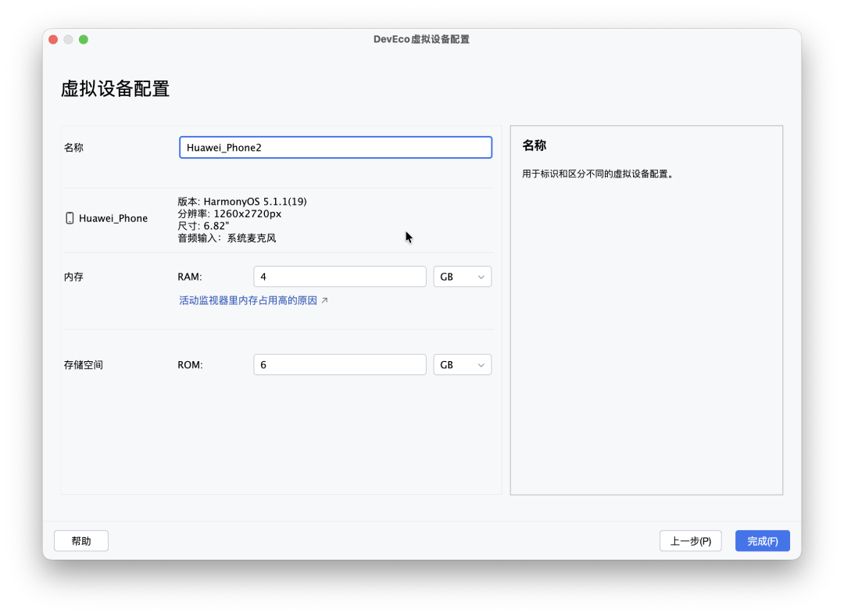Viewport: 844px width, 616px height.
Task: Click the 内存 memory label
Action: click(73, 277)
